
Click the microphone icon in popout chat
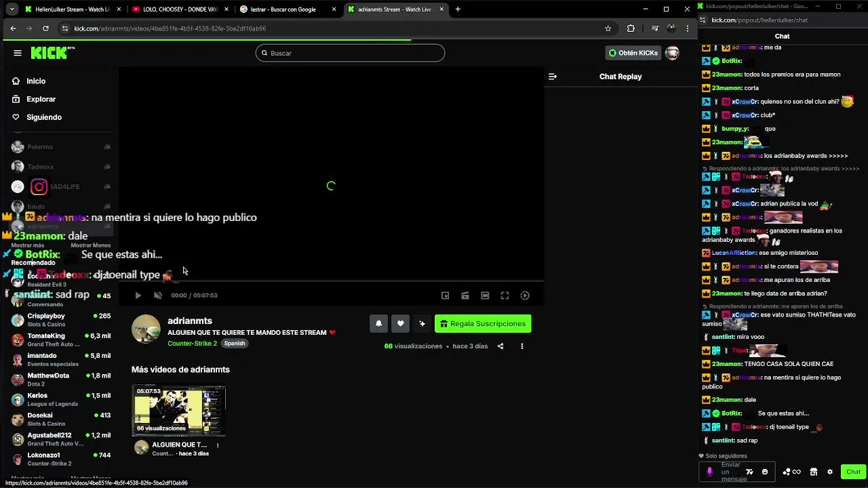coord(709,472)
